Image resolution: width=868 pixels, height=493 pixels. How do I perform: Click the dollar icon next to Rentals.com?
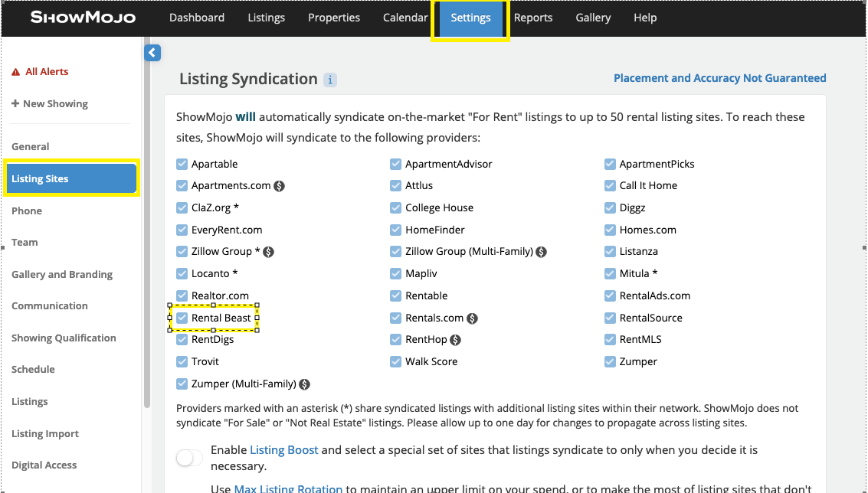coord(473,317)
